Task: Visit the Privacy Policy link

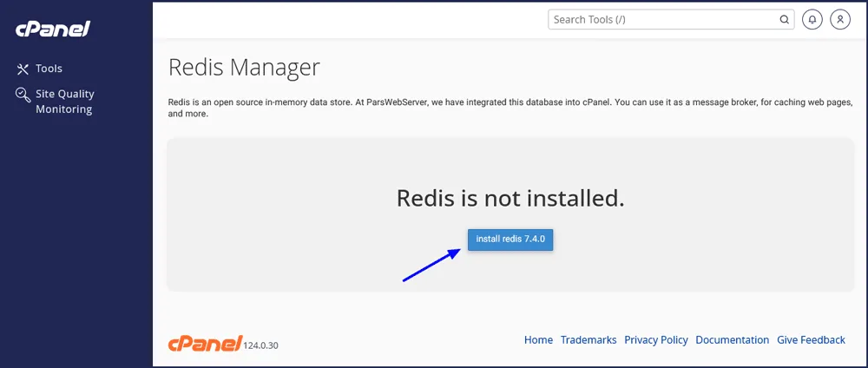Action: click(x=656, y=340)
